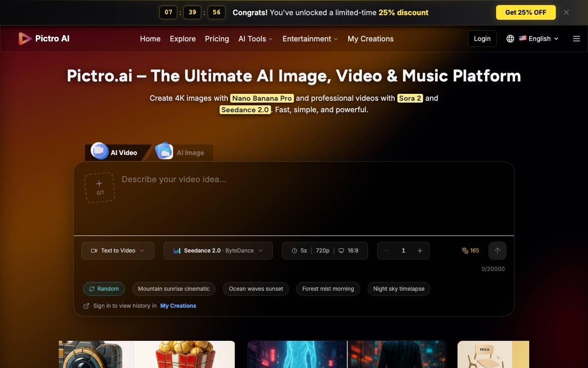Screen dimensions: 588x368
Task: Click the Pictro AI brand name
Action: (x=52, y=39)
